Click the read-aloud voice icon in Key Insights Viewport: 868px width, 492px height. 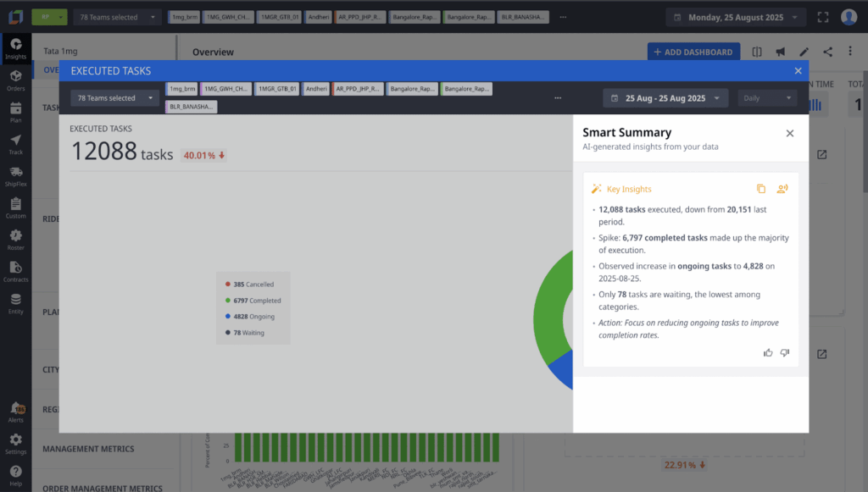pos(782,189)
